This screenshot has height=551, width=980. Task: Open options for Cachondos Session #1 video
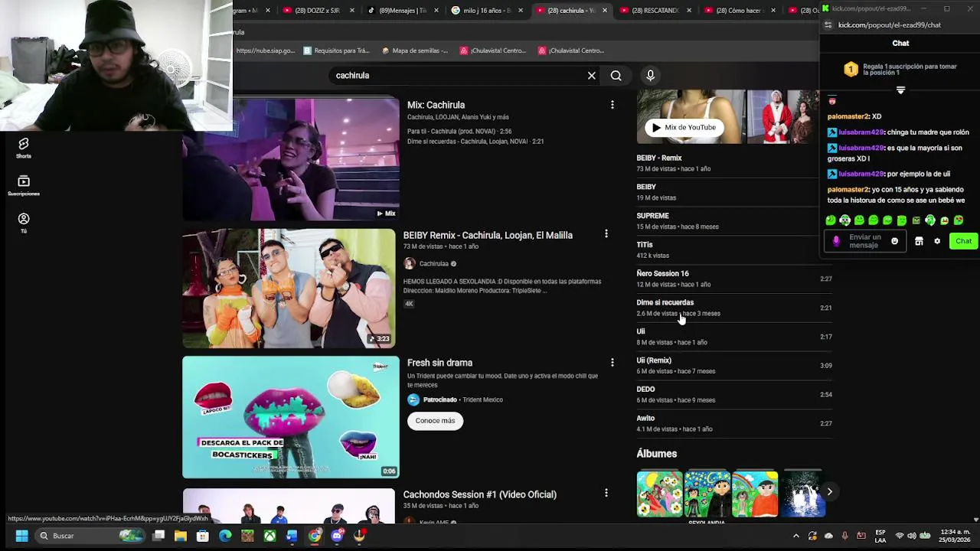coord(606,494)
